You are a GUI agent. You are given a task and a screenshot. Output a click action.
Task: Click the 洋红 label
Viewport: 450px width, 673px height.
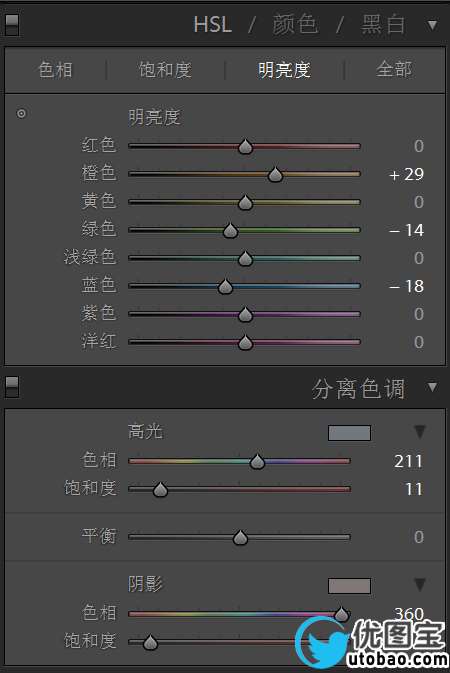tap(99, 341)
